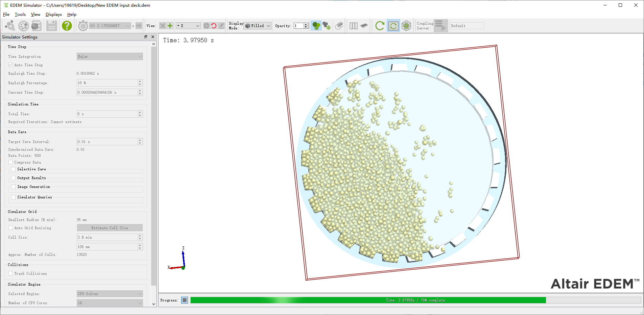The width and height of the screenshot is (644, 315).
Task: Open Selected Engine CPU Solver dropdown
Action: point(110,294)
